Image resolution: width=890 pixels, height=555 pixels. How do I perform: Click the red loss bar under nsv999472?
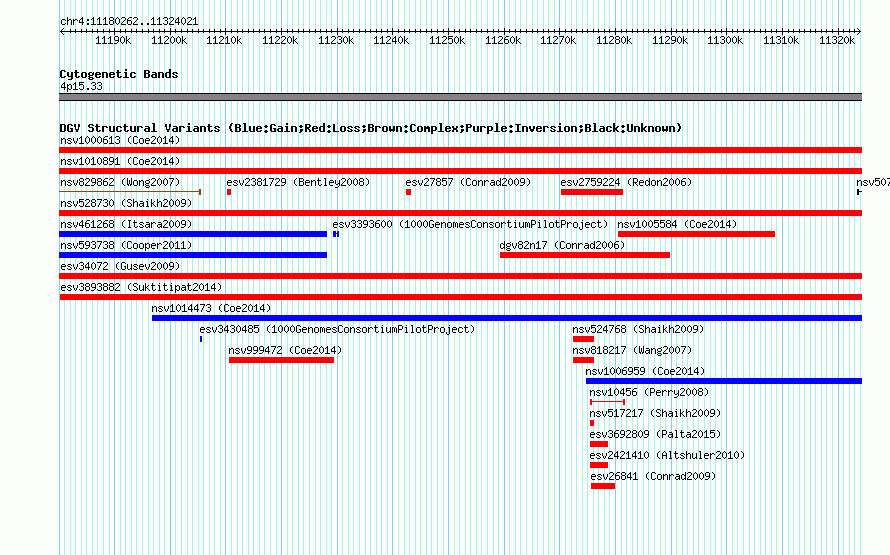(282, 360)
